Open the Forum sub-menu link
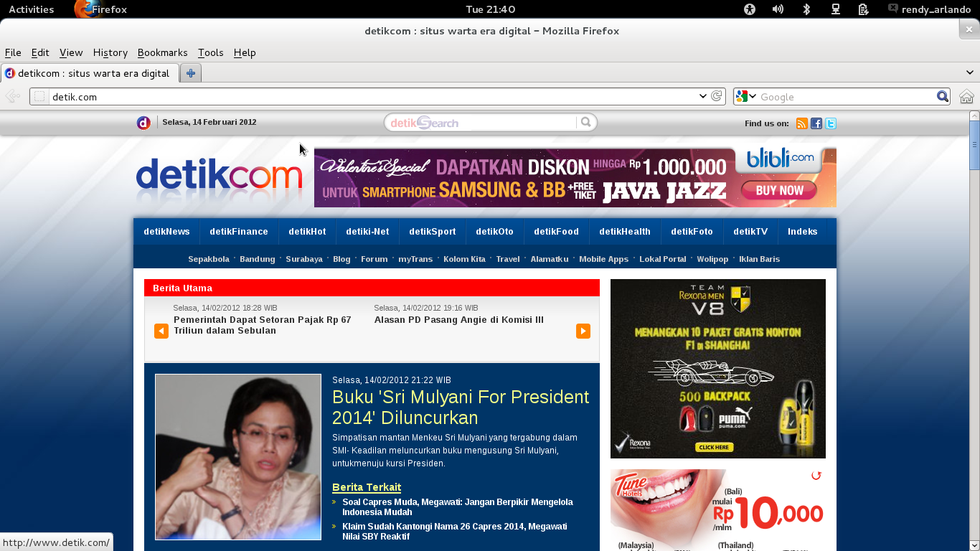 pyautogui.click(x=374, y=259)
